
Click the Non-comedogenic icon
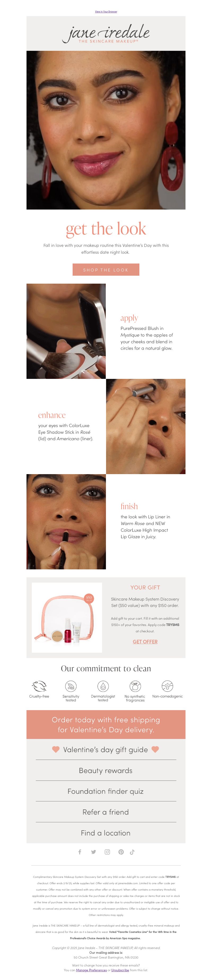pyautogui.click(x=167, y=686)
